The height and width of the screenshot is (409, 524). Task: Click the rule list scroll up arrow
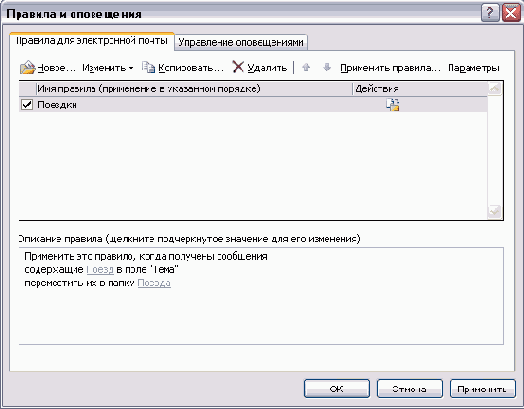click(x=495, y=89)
